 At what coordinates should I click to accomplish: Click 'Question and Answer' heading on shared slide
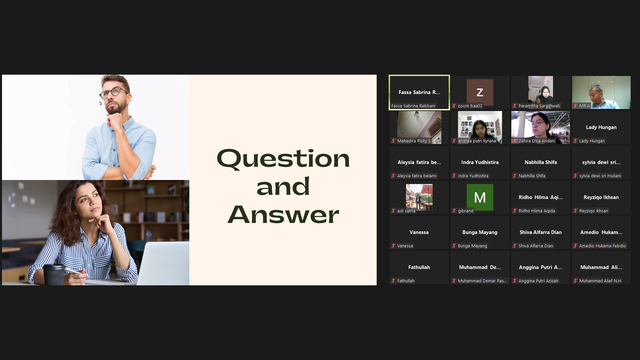point(283,186)
